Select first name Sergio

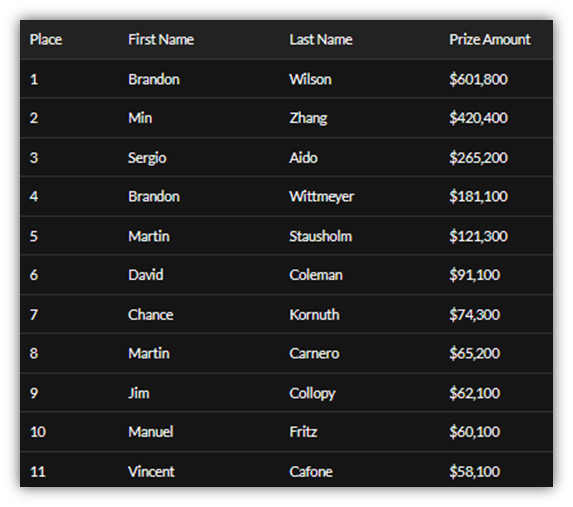pyautogui.click(x=147, y=158)
